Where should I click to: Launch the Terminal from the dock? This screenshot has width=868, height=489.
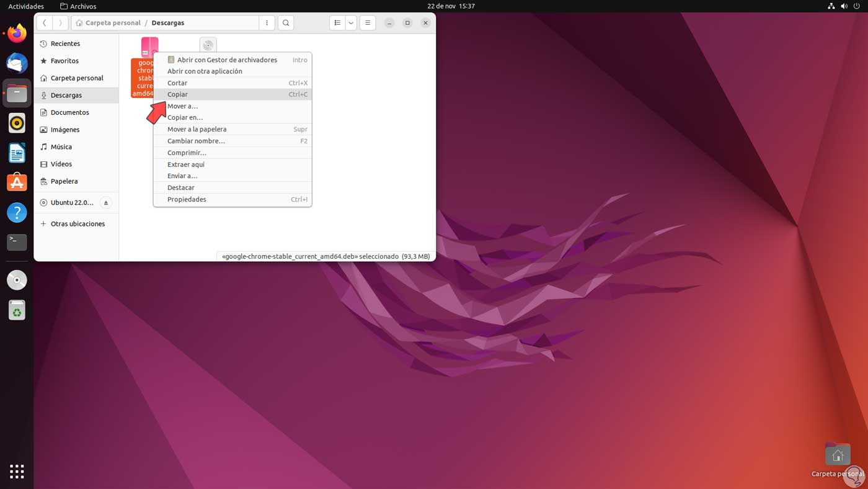(16, 242)
